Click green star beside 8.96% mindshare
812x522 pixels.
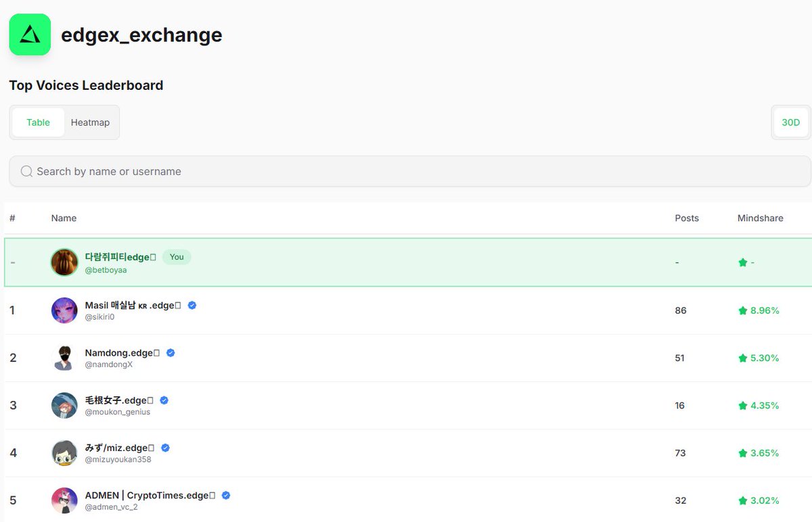(742, 310)
